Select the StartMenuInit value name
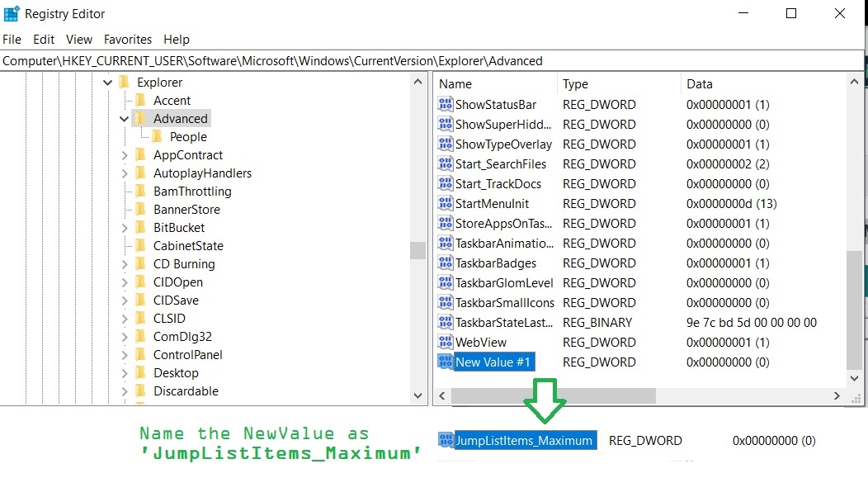The image size is (868, 478). [x=492, y=203]
